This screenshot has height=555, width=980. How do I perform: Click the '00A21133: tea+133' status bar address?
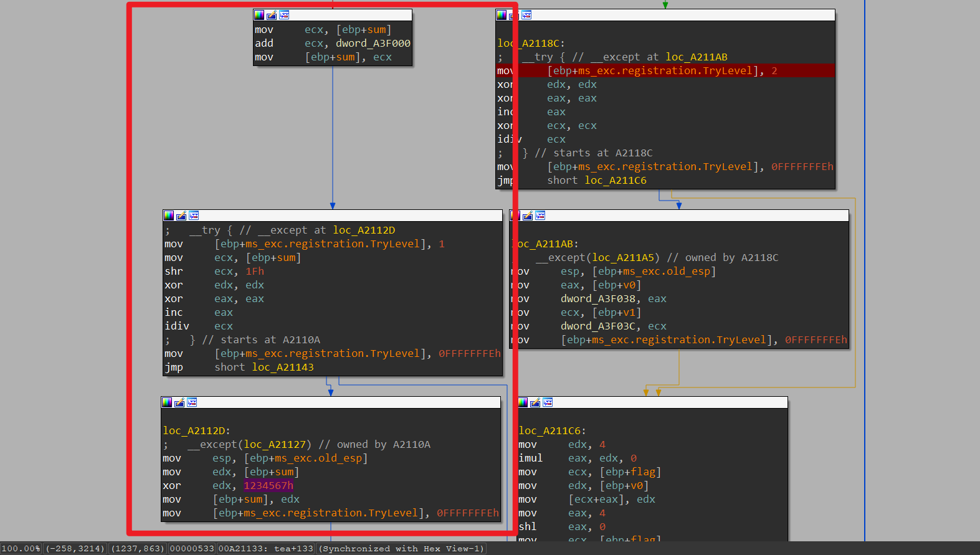266,549
